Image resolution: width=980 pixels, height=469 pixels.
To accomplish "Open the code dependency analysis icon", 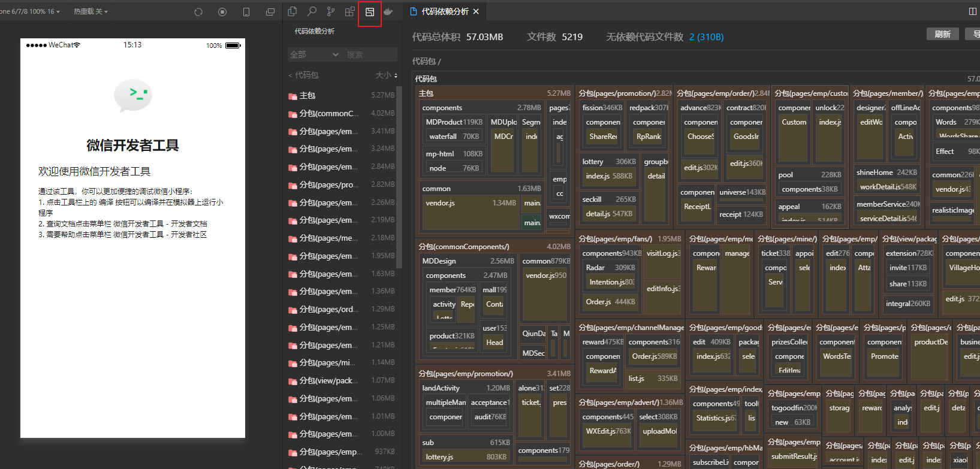I will pyautogui.click(x=370, y=12).
